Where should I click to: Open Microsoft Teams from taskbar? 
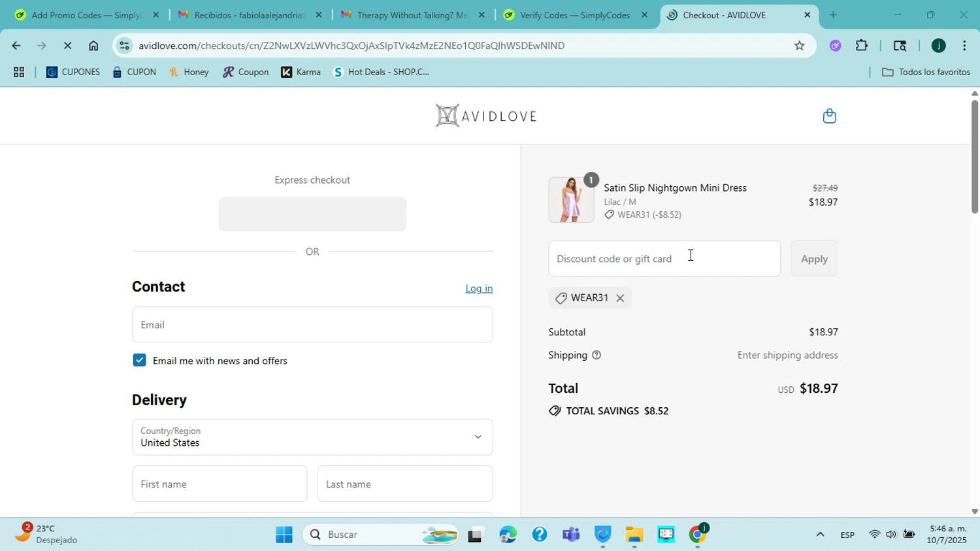(571, 535)
